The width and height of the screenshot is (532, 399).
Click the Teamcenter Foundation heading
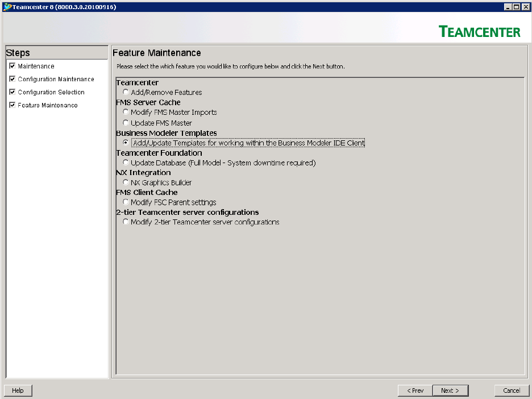[x=159, y=153]
